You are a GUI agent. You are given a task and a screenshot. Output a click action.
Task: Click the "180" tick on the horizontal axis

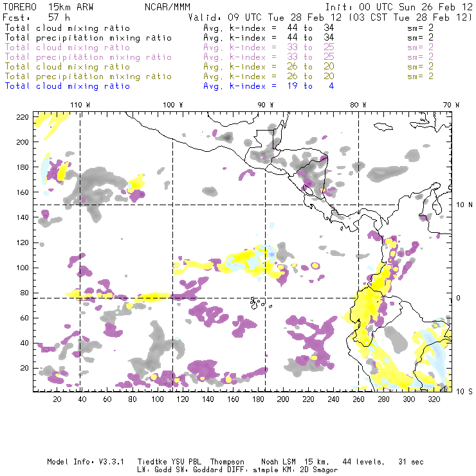click(258, 399)
